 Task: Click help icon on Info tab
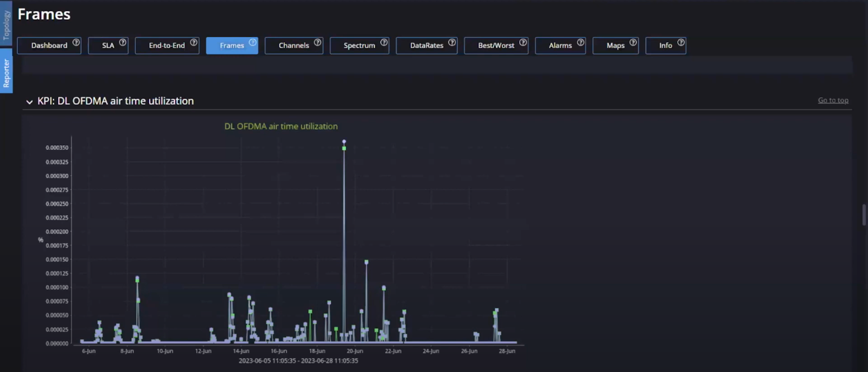(x=681, y=42)
